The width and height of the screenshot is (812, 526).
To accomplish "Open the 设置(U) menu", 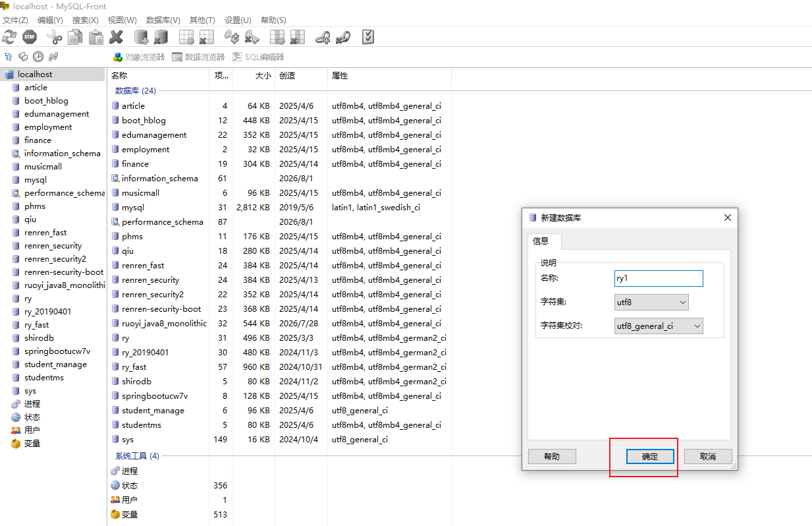I will pos(238,20).
